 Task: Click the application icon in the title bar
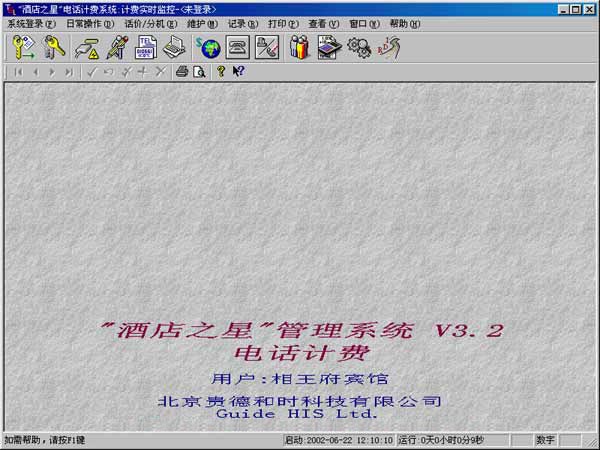pos(10,9)
